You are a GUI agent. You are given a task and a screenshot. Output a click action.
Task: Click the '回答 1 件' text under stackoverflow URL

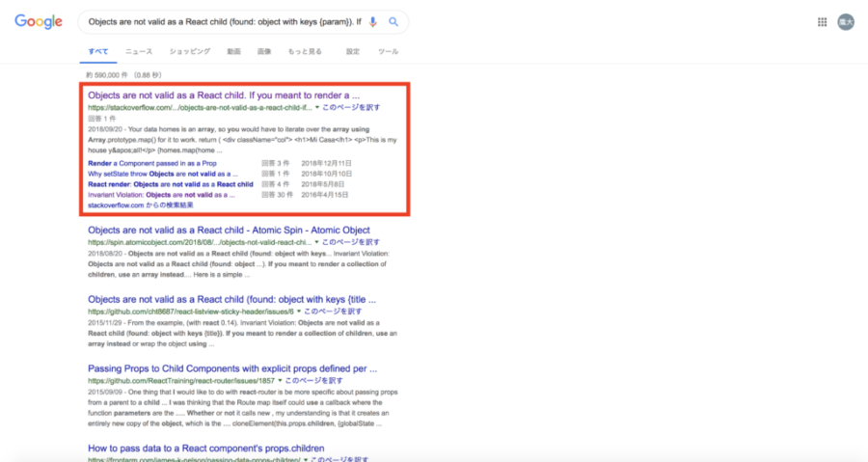tap(102, 119)
